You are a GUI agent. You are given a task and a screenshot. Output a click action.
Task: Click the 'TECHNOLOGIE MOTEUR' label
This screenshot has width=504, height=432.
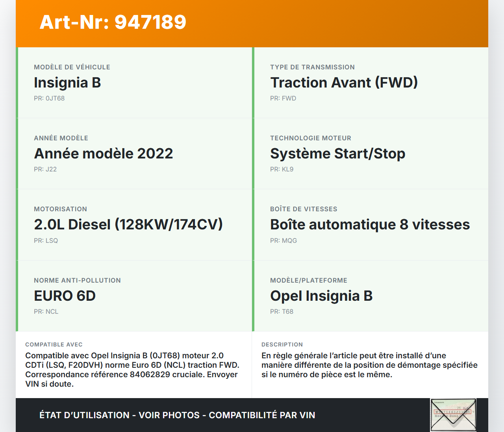[311, 138]
